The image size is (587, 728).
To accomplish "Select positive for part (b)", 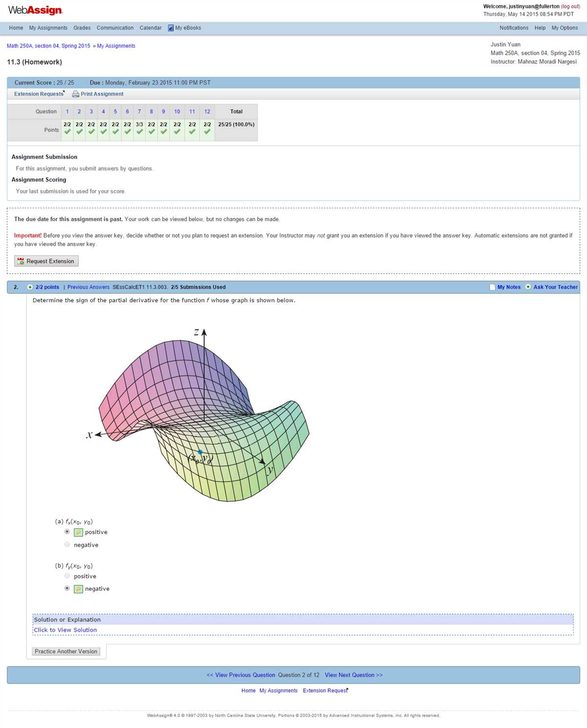I will click(x=67, y=575).
